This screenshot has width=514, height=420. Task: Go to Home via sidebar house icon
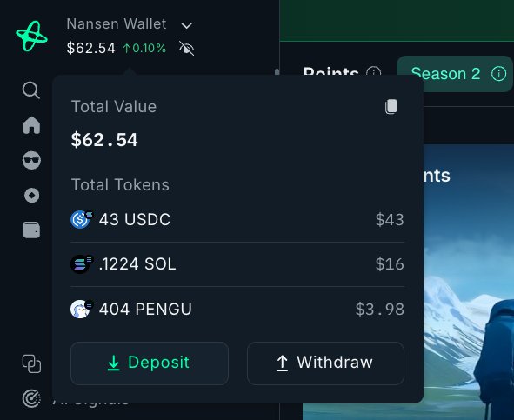pyautogui.click(x=31, y=125)
